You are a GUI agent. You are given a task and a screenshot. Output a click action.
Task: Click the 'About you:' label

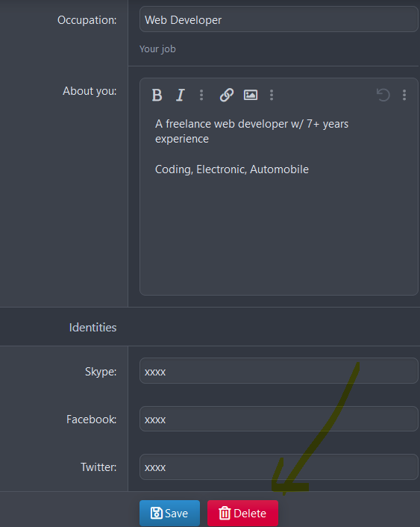click(90, 91)
